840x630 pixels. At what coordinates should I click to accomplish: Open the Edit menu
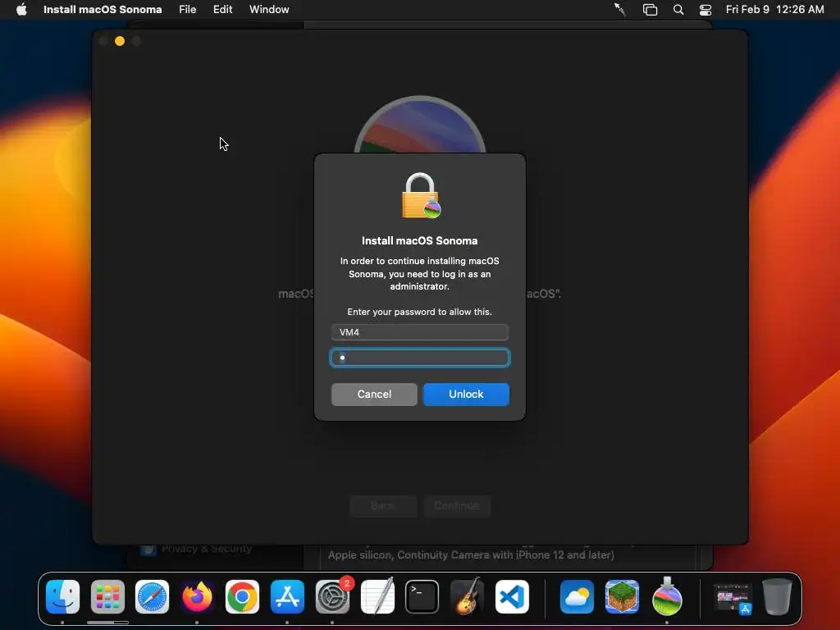pos(223,10)
